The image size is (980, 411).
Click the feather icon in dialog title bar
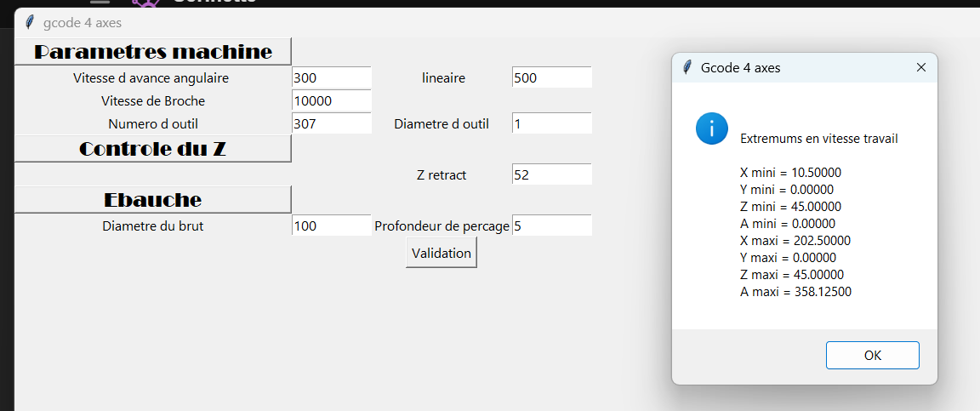pyautogui.click(x=687, y=67)
